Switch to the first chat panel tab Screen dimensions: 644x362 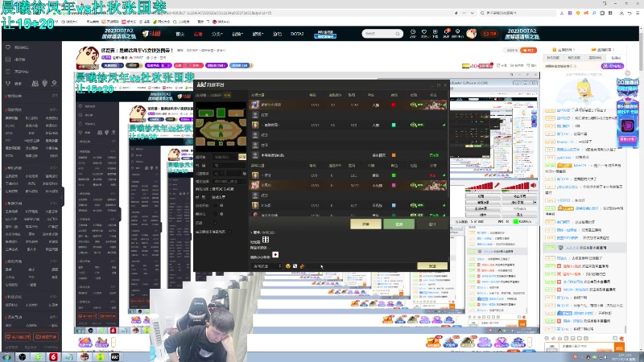[x=553, y=58]
